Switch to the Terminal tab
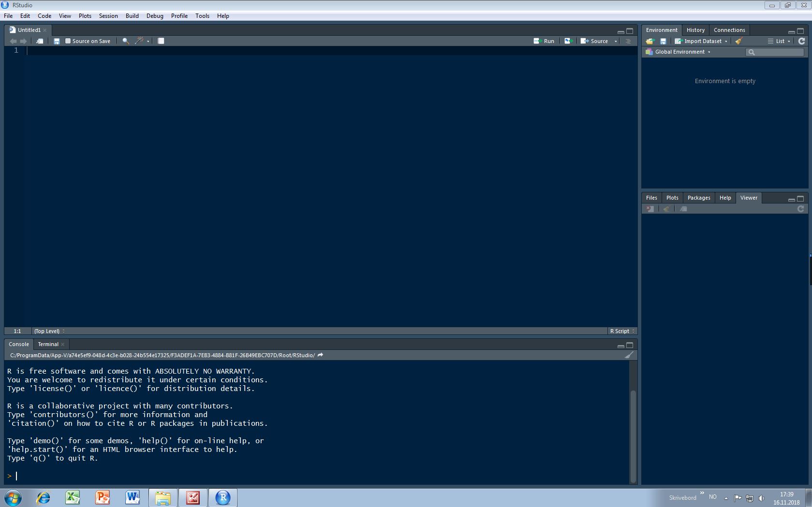This screenshot has height=507, width=812. pyautogui.click(x=48, y=344)
